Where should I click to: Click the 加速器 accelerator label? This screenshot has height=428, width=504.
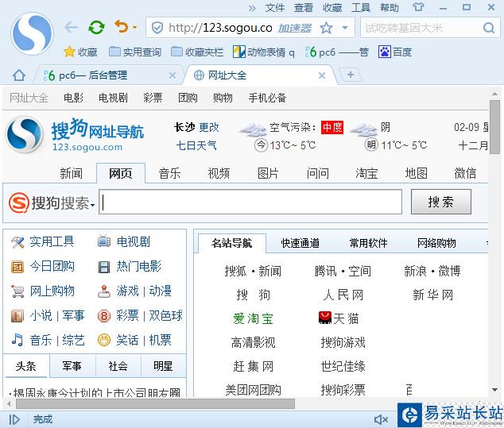pos(294,29)
